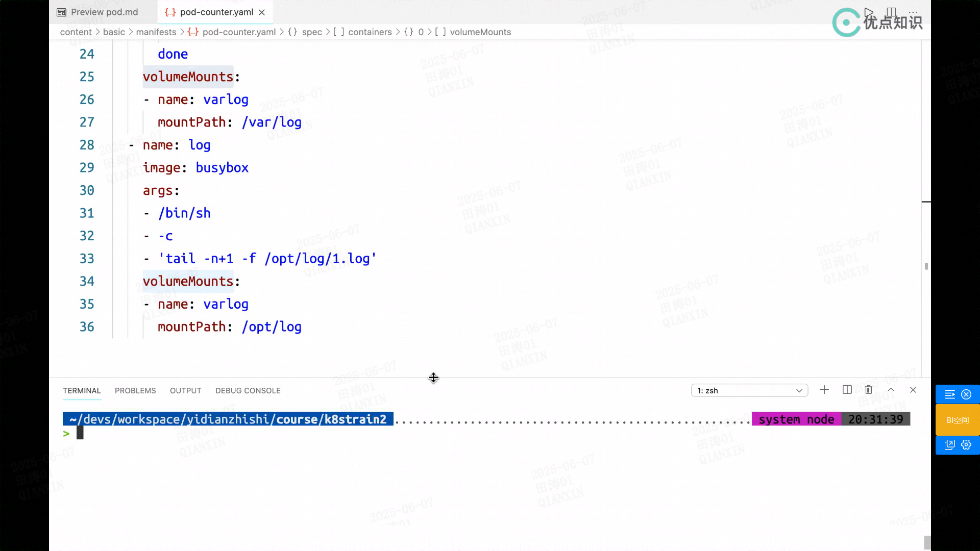Click 'manifests' folder in the breadcrumb
This screenshot has height=551, width=980.
[156, 32]
